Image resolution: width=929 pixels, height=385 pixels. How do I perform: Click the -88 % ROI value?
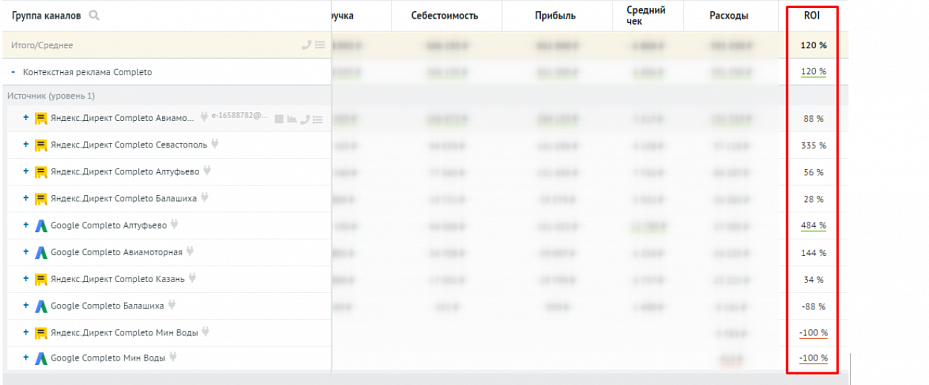tap(813, 306)
